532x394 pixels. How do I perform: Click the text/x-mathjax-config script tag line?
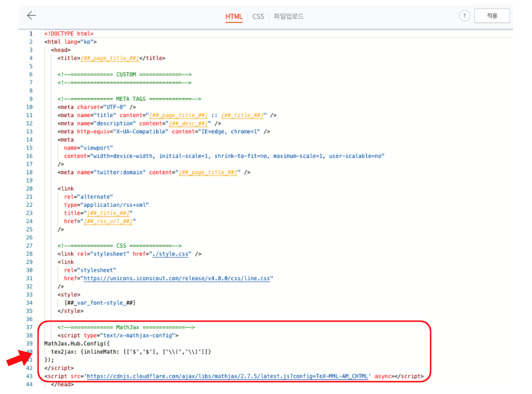click(x=118, y=335)
